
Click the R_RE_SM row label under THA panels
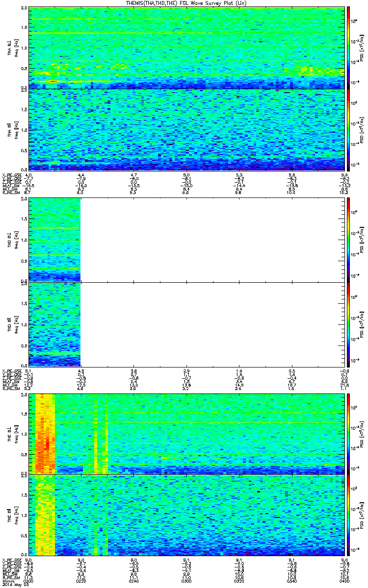point(11,193)
